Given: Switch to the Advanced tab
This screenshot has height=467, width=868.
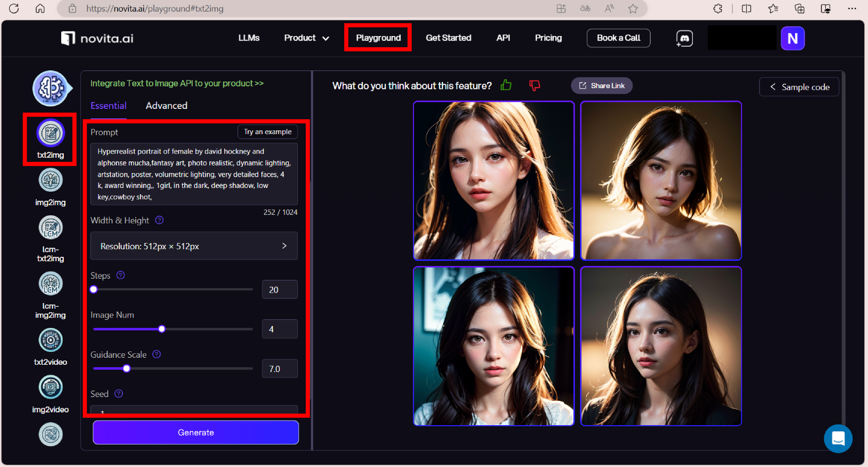Looking at the screenshot, I should tap(166, 106).
